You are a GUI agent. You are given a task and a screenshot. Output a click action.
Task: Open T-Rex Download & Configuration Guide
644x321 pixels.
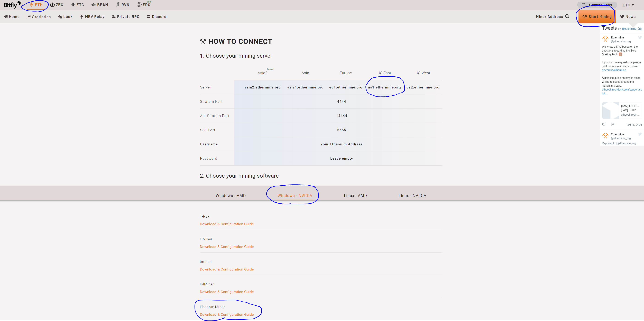point(227,224)
